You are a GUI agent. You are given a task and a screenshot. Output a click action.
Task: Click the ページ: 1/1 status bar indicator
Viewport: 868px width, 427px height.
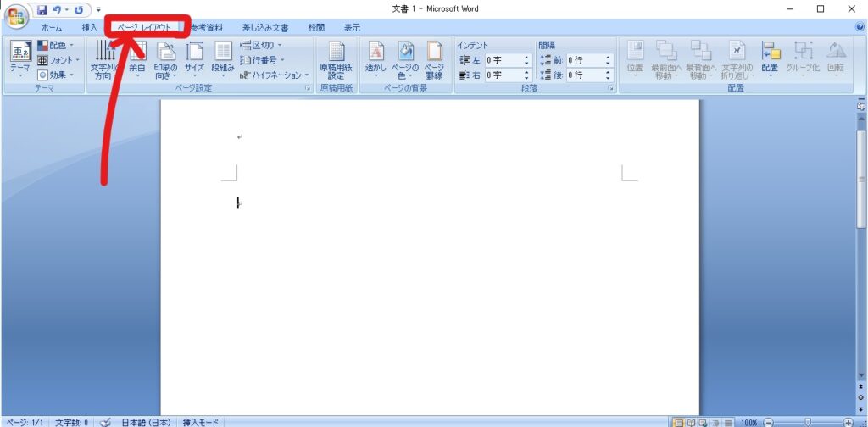(25, 423)
